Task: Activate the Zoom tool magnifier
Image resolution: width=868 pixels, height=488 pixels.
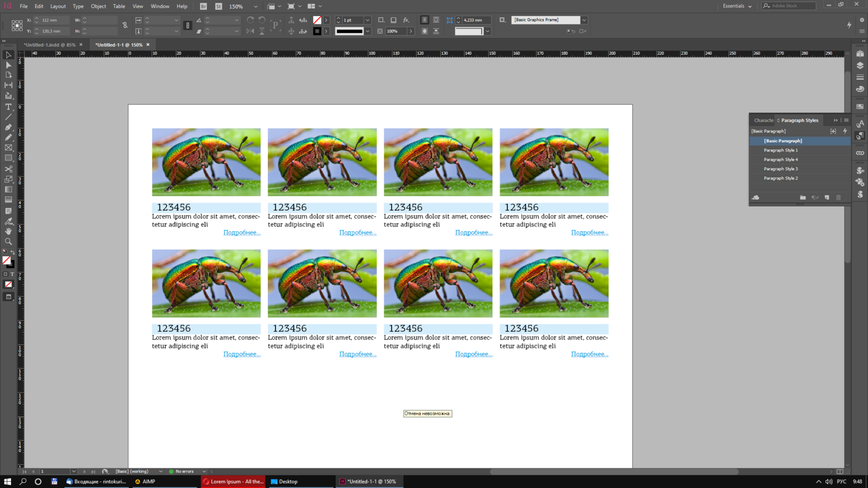Action: [8, 242]
